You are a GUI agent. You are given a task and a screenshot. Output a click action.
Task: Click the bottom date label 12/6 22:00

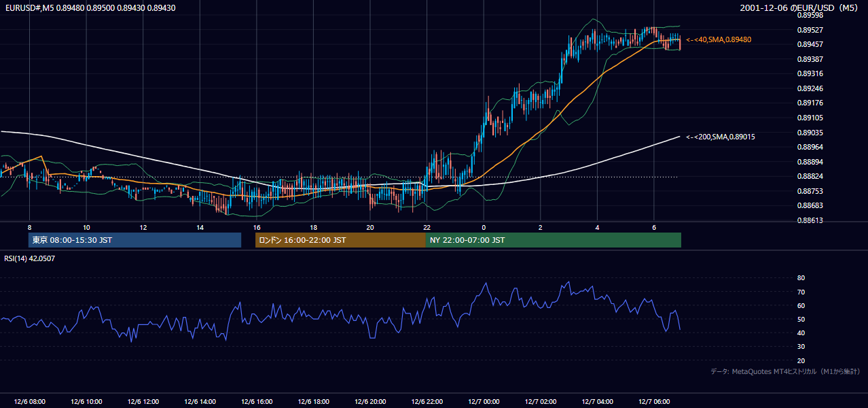[427, 402]
